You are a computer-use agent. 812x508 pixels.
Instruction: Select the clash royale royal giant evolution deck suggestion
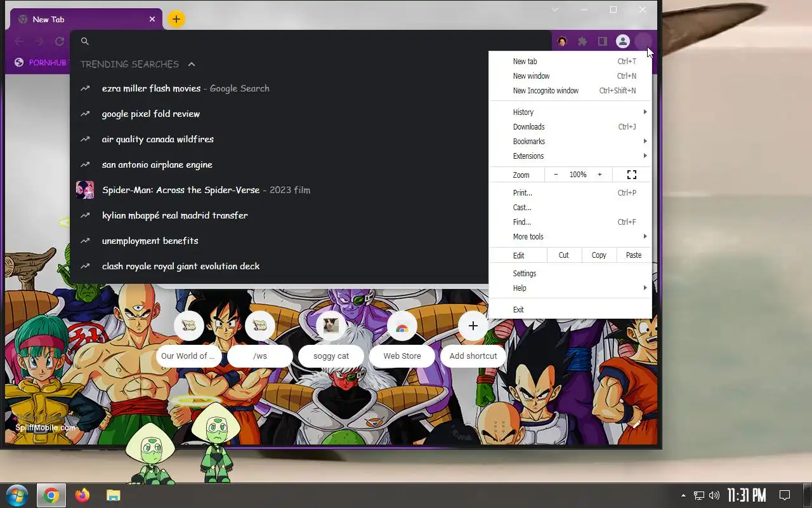click(x=279, y=266)
